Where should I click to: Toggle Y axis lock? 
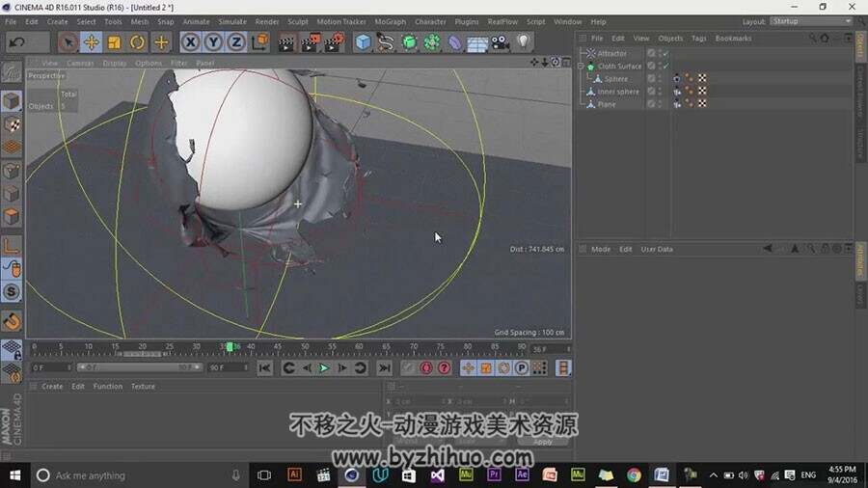(214, 42)
